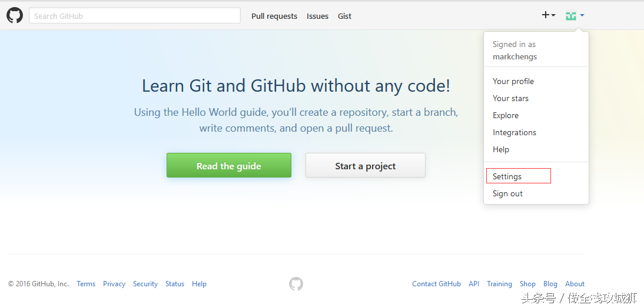
Task: Open the plus create-new dropdown
Action: tap(549, 16)
